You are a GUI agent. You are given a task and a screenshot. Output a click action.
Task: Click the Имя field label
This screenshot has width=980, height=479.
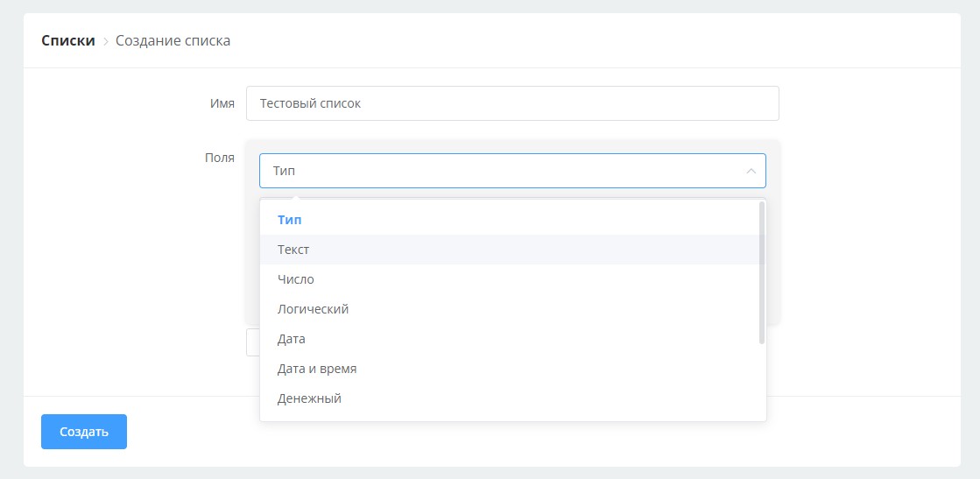[x=222, y=103]
